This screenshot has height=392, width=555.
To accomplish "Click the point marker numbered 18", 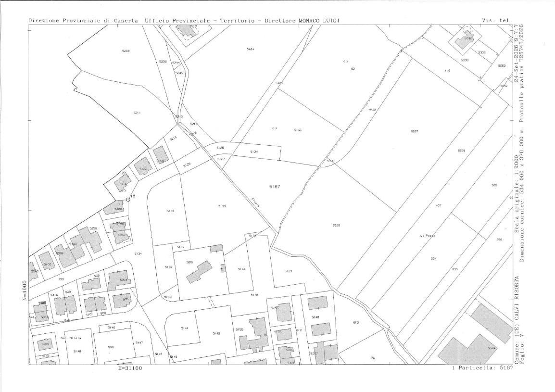I will tap(128, 200).
